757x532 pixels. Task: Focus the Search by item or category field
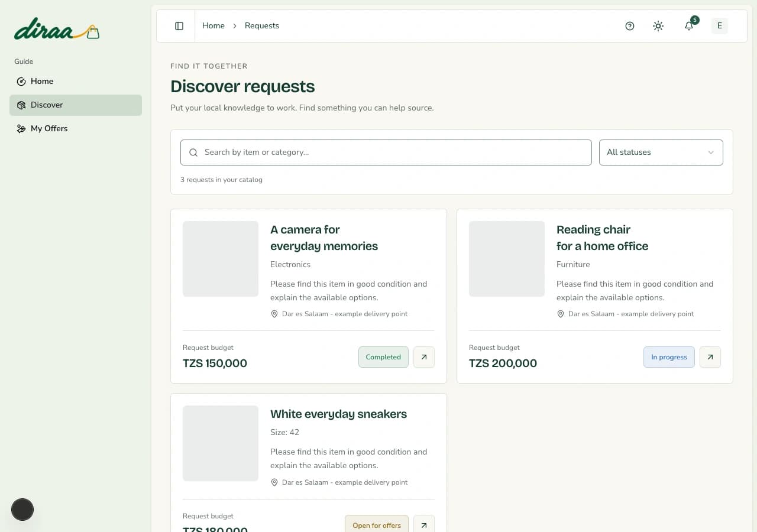386,153
